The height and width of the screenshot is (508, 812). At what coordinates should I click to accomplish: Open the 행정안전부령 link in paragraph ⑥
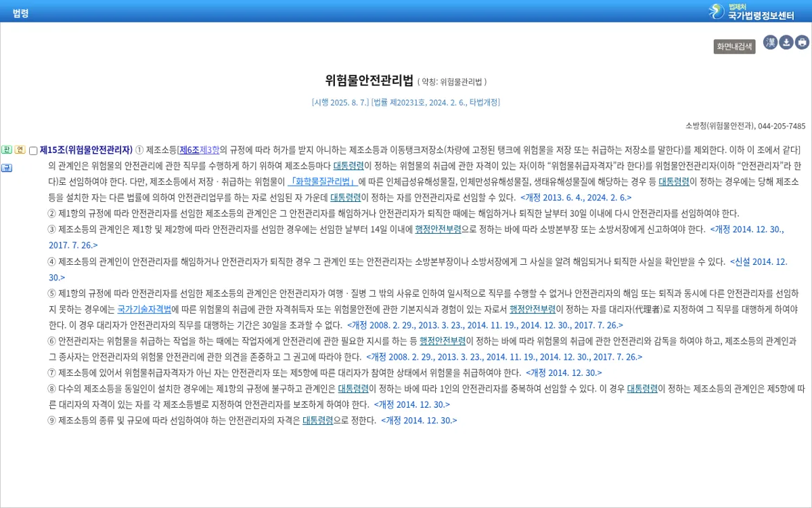tap(443, 341)
